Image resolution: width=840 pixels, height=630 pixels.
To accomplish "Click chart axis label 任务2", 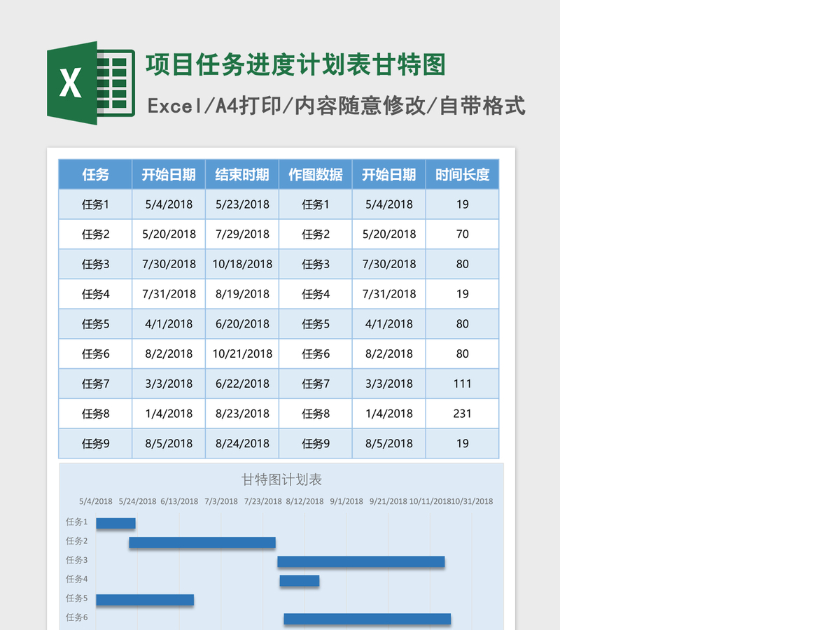I will click(77, 540).
